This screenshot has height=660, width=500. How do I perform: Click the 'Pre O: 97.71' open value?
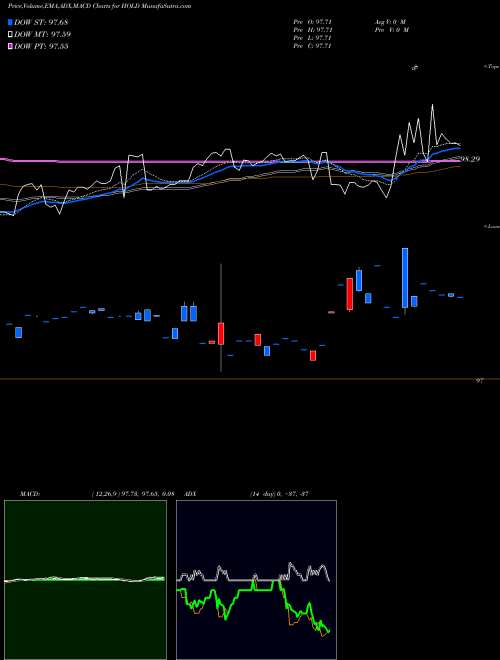click(314, 22)
